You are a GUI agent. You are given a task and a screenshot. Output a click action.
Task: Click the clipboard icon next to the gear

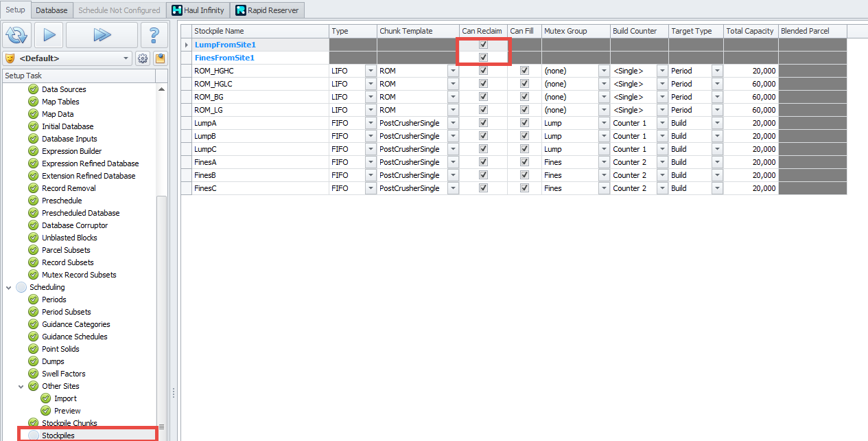point(160,58)
